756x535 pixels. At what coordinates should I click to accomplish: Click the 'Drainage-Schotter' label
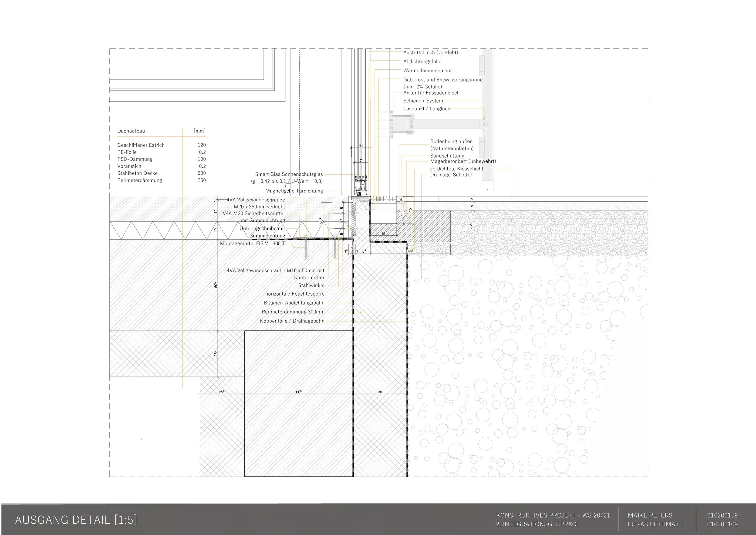(x=451, y=175)
